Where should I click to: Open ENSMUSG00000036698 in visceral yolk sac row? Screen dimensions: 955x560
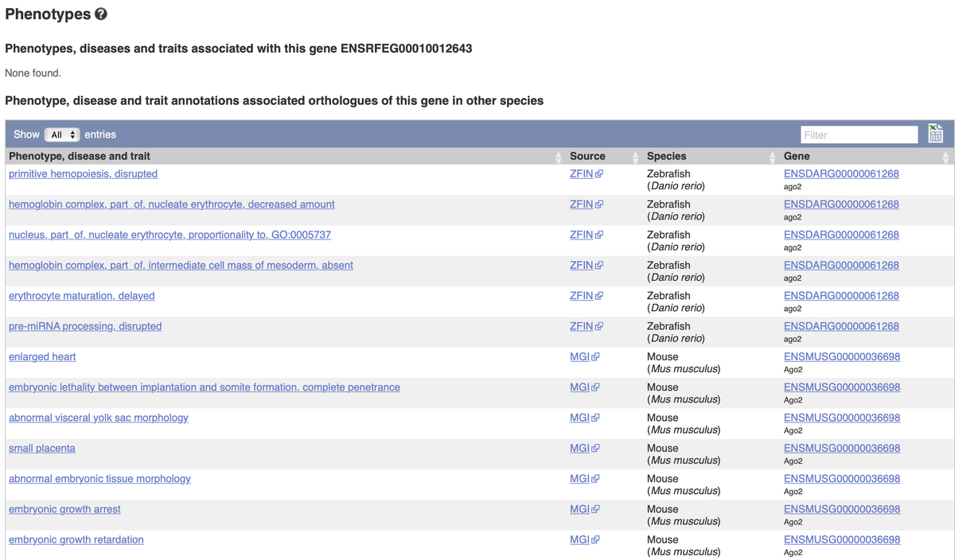click(842, 418)
